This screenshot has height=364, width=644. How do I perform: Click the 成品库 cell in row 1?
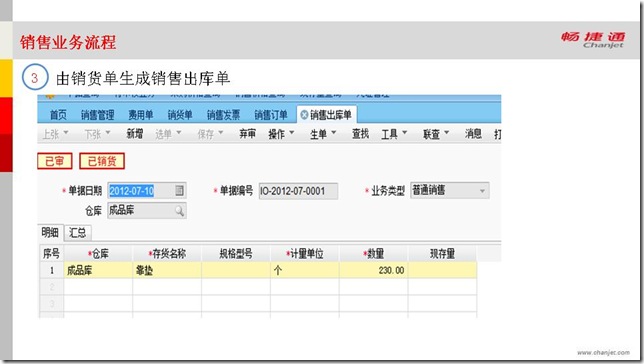(x=98, y=270)
